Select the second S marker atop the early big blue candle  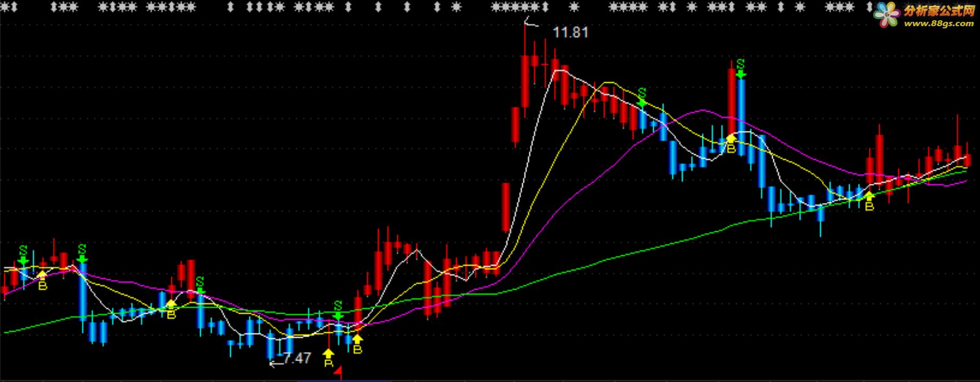coord(82,253)
